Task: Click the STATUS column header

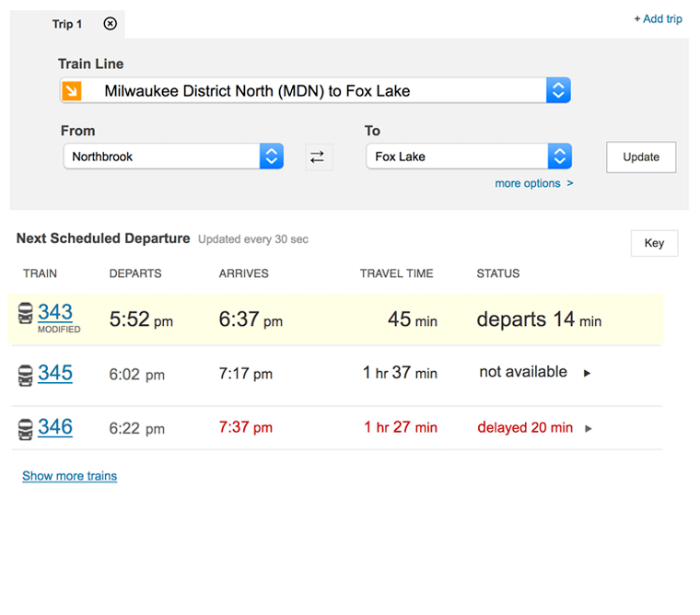Action: pos(498,273)
